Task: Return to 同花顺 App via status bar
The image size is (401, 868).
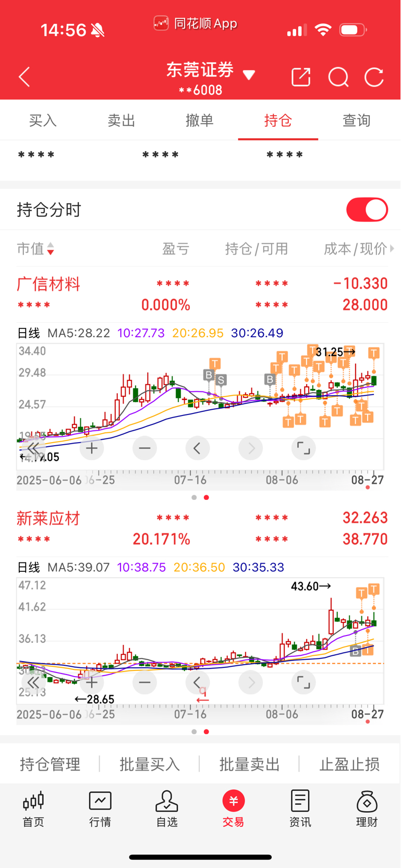Action: pyautogui.click(x=196, y=23)
